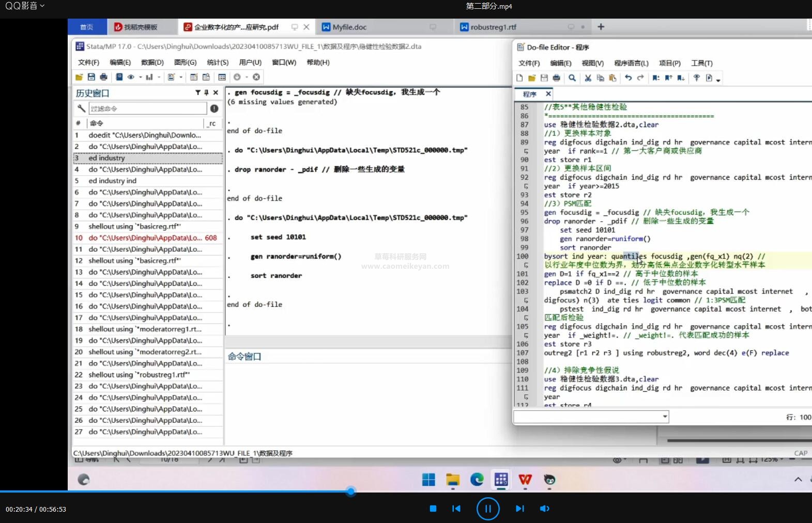Open 程序语言(L) menu in Do-file Editor
Screen dimensions: 812x523
pos(631,63)
